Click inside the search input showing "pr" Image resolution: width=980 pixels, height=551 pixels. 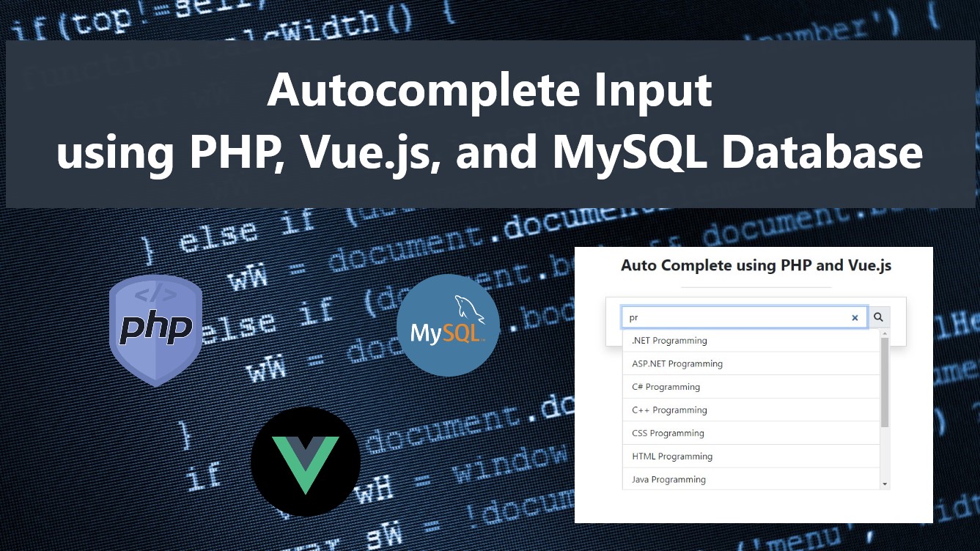[733, 317]
